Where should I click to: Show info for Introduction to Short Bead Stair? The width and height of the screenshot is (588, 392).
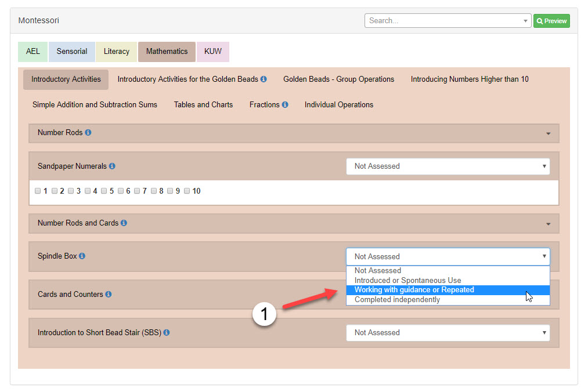167,332
